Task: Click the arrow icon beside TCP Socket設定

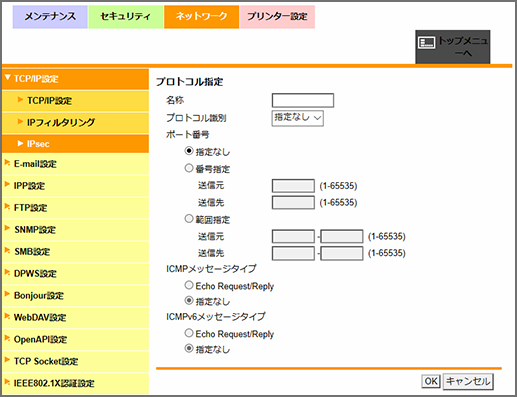Action: (x=7, y=360)
